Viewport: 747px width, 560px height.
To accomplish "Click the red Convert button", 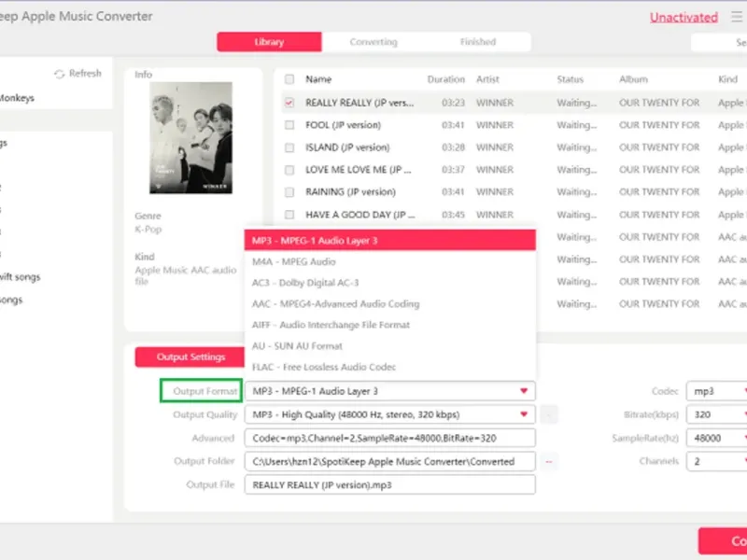I will click(x=723, y=541).
